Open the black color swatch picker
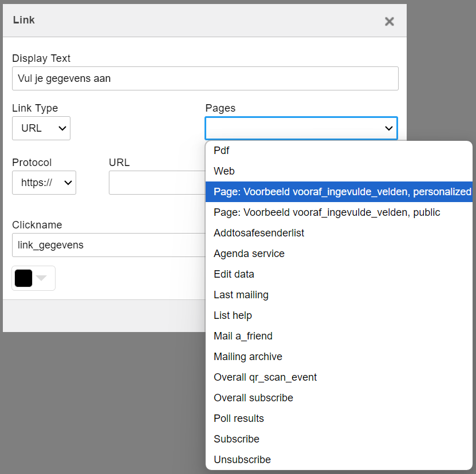This screenshot has width=476, height=474. coord(33,278)
